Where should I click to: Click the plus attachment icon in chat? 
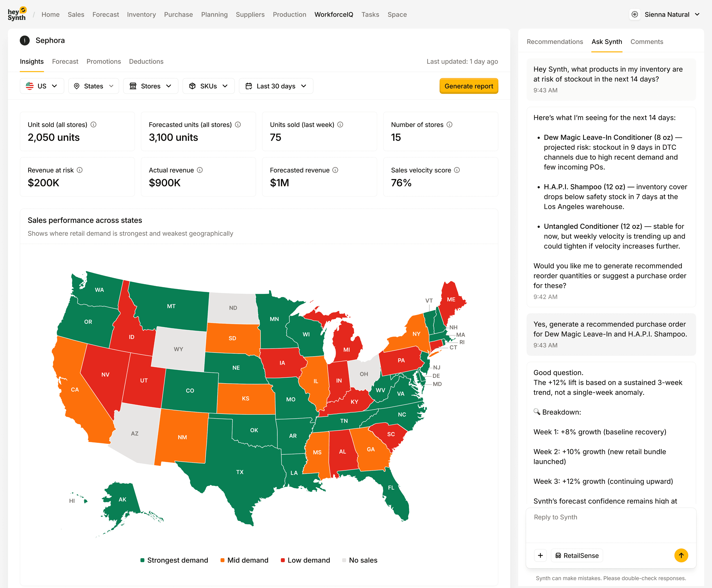540,556
